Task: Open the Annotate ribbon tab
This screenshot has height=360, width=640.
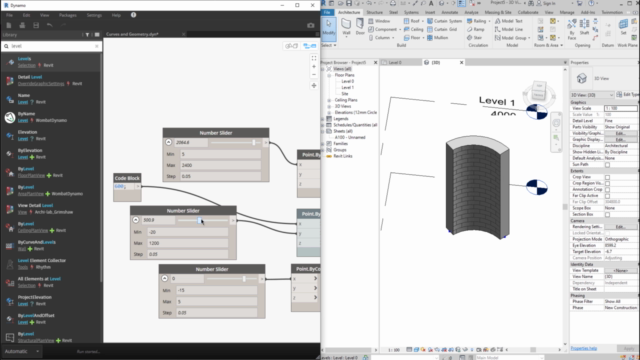Action: click(x=449, y=12)
